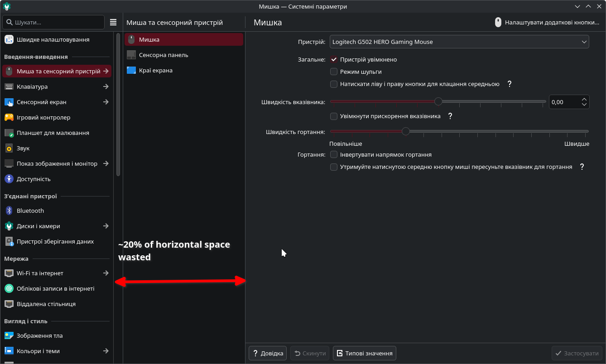This screenshot has width=606, height=364.
Task: Disable the Пристрій увімкнено checkbox
Action: [x=334, y=59]
